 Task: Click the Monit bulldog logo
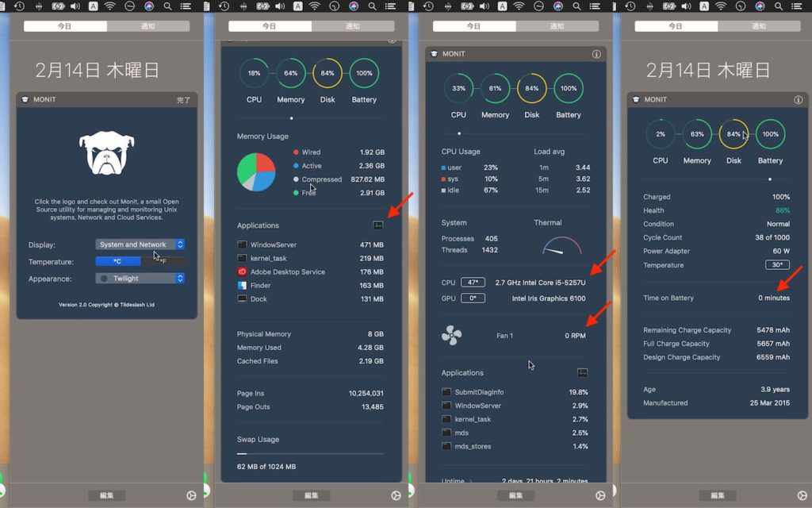(x=106, y=151)
